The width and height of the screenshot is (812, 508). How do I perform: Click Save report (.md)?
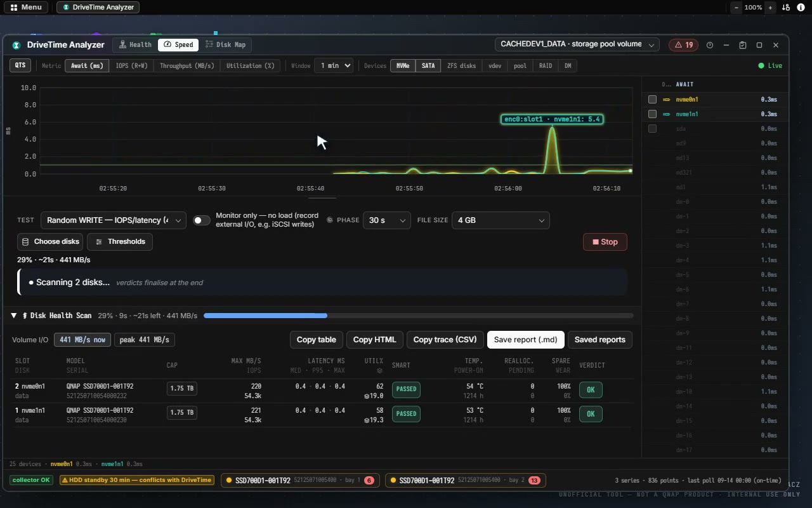click(525, 340)
